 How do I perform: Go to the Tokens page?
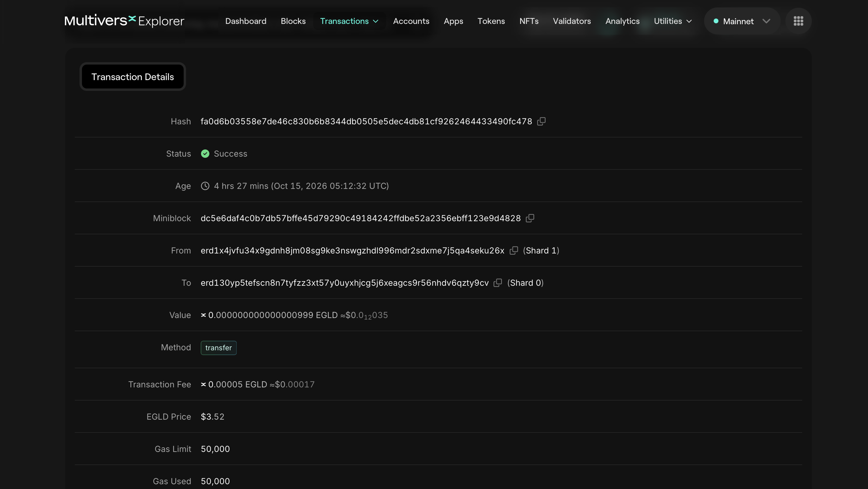click(491, 21)
